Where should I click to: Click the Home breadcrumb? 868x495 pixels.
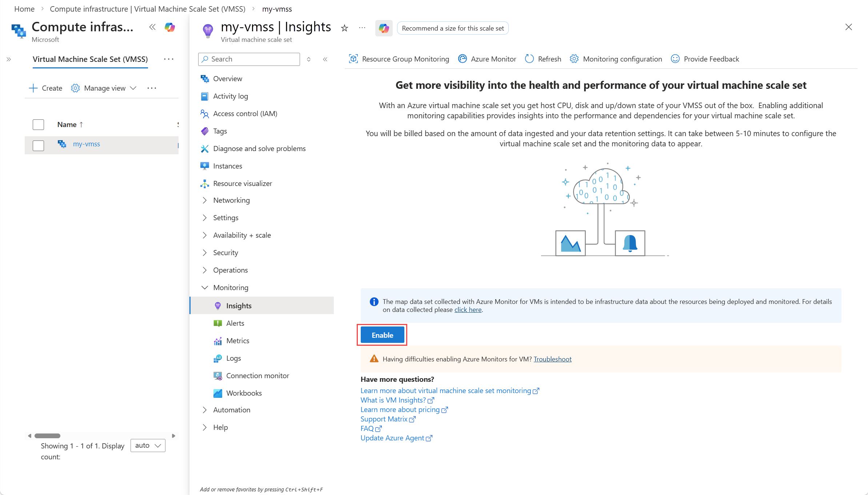(x=24, y=9)
